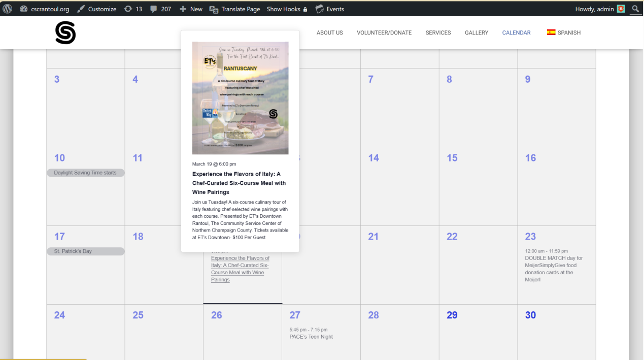The image size is (644, 360).
Task: Expand the Howdy, admin account menu
Action: coord(594,9)
